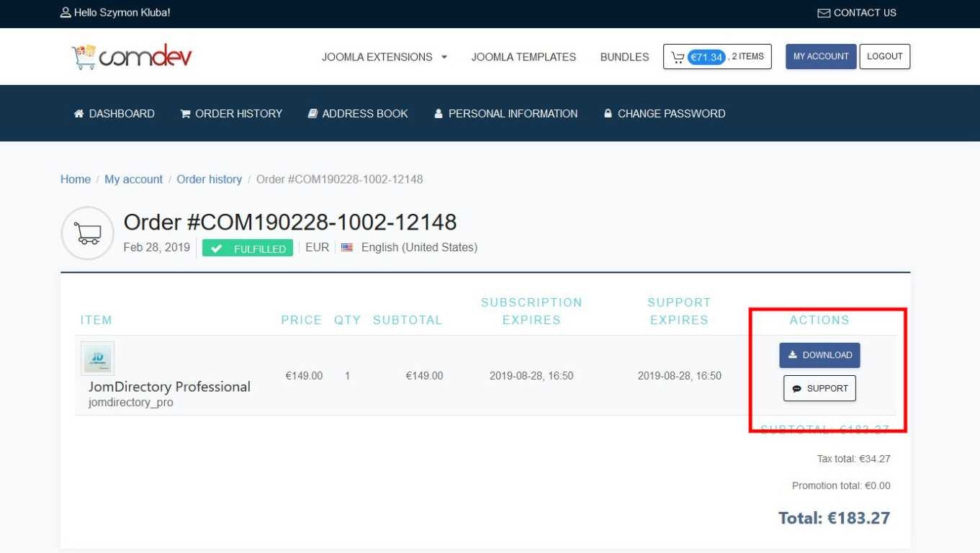Open Address Book tab
The height and width of the screenshot is (553, 980).
point(358,114)
